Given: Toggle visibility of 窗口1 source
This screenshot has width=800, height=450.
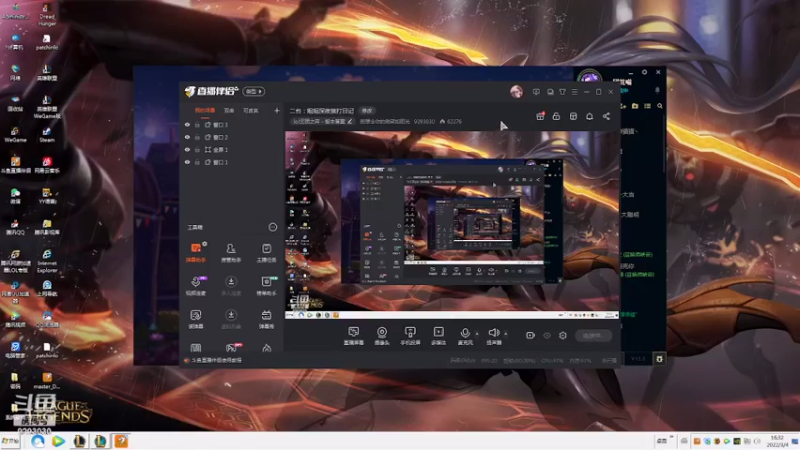Looking at the screenshot, I should (187, 162).
